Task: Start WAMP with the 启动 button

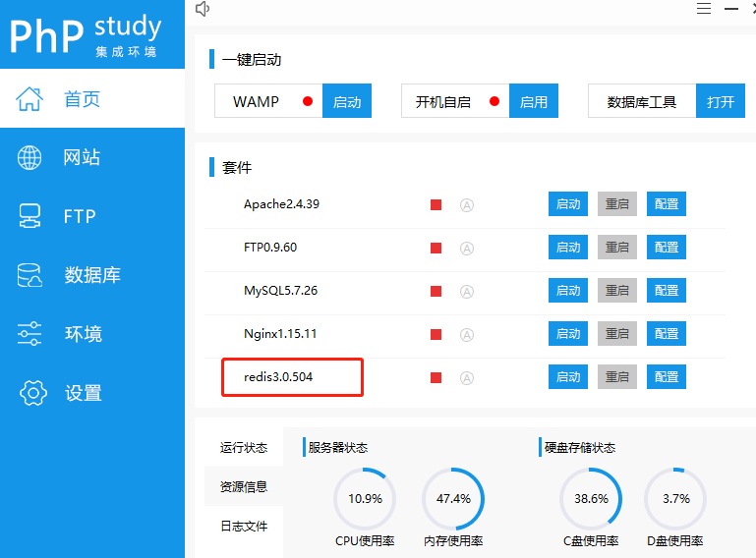Action: click(347, 101)
